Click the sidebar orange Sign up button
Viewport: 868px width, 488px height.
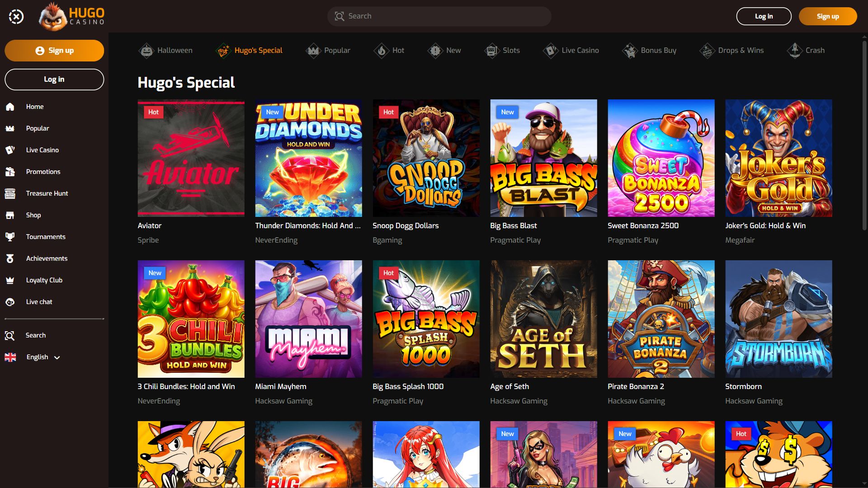[54, 51]
